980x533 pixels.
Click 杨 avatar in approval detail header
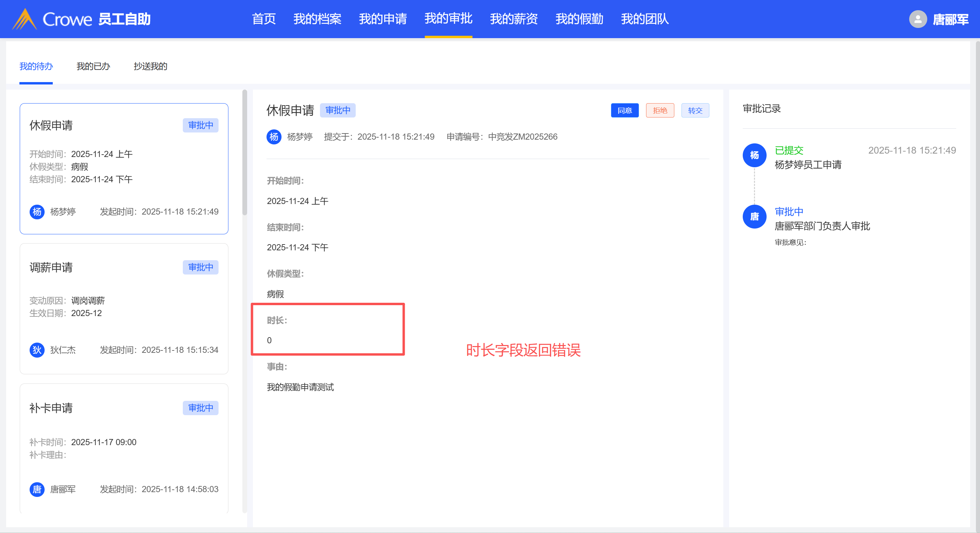point(274,137)
